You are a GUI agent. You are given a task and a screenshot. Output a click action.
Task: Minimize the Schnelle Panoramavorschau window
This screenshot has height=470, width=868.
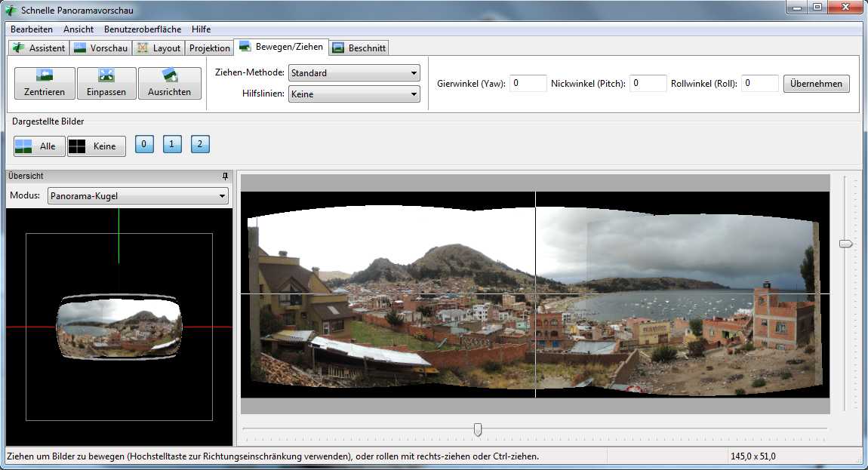797,8
